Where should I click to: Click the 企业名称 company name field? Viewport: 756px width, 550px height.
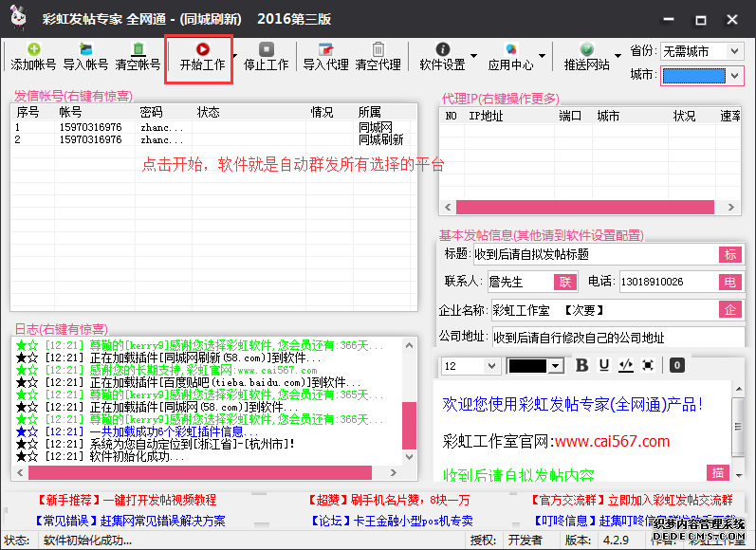[604, 310]
